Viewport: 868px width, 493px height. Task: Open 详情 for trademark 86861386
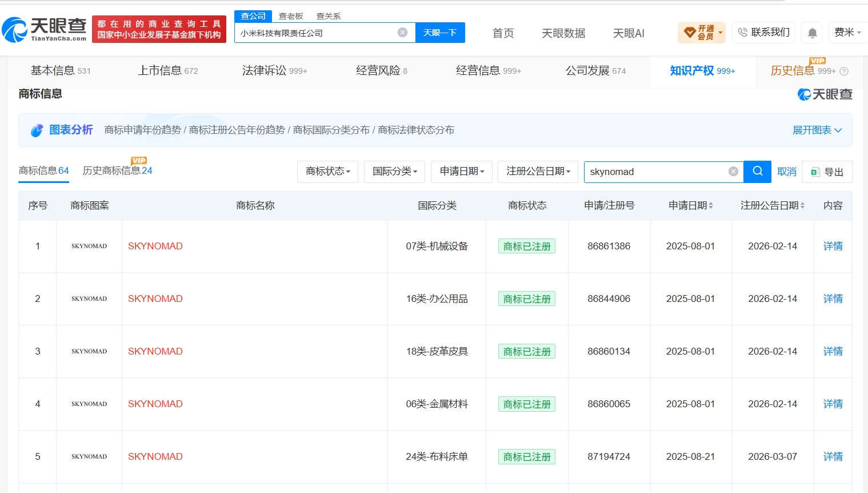(833, 247)
